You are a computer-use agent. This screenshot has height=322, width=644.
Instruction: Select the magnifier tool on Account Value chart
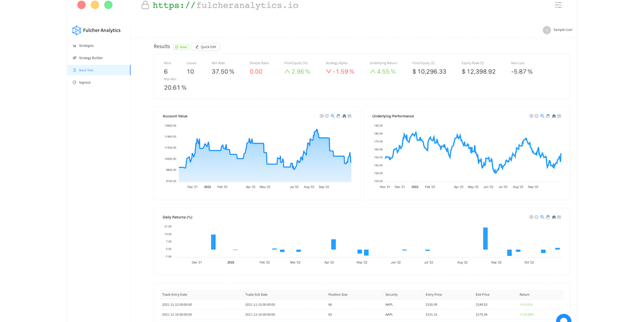(x=333, y=116)
